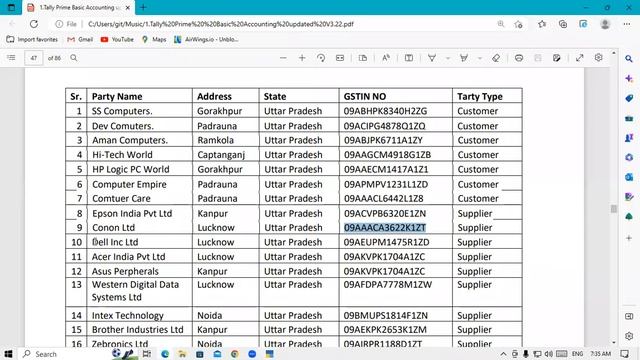640x360 pixels.
Task: Add this page to favorites
Action: point(519,24)
